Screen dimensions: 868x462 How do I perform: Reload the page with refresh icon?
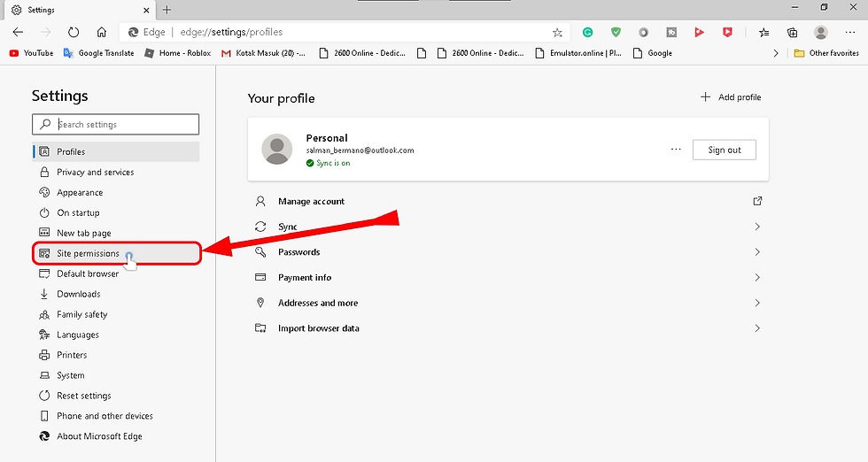(x=74, y=32)
